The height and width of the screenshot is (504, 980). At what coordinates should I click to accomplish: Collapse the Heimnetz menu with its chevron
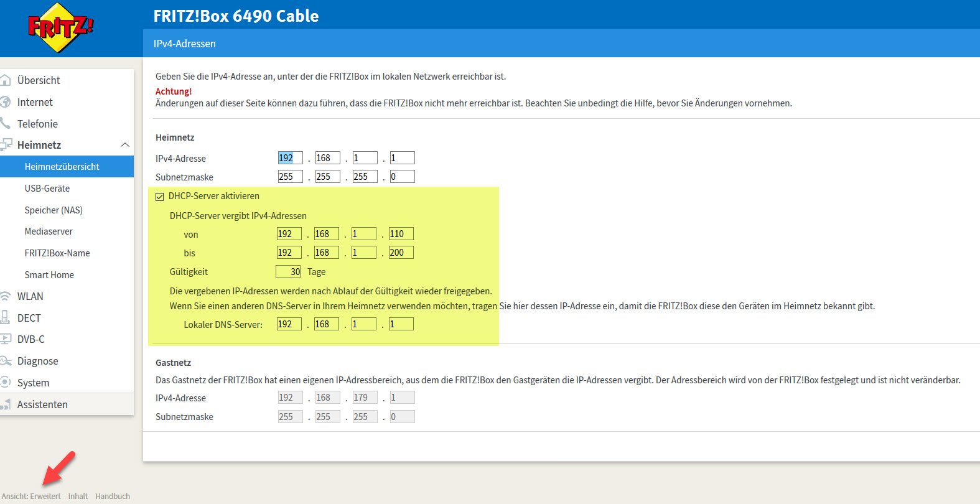pos(125,145)
